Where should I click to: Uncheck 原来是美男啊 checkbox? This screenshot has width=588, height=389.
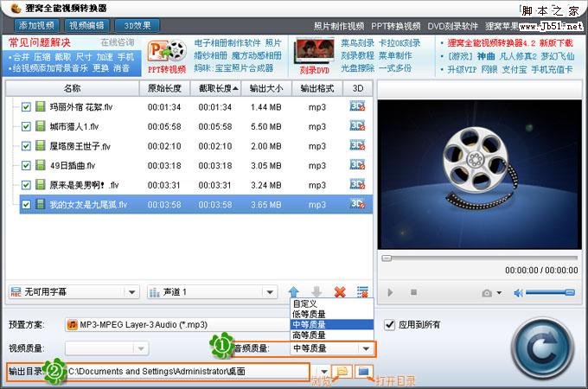[x=26, y=185]
